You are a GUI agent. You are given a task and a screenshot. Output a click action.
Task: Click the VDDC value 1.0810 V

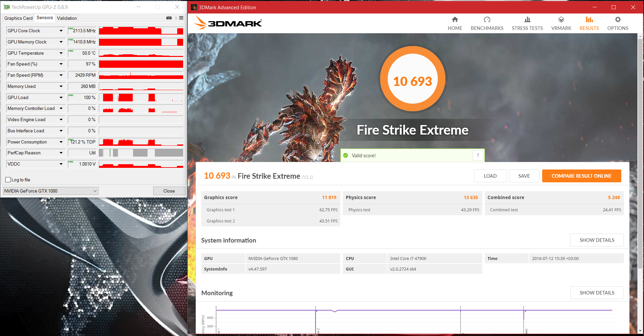point(87,164)
